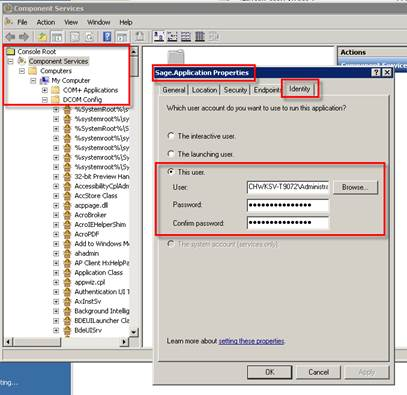Click the Cancel button
This screenshot has height=395, width=407.
(318, 372)
